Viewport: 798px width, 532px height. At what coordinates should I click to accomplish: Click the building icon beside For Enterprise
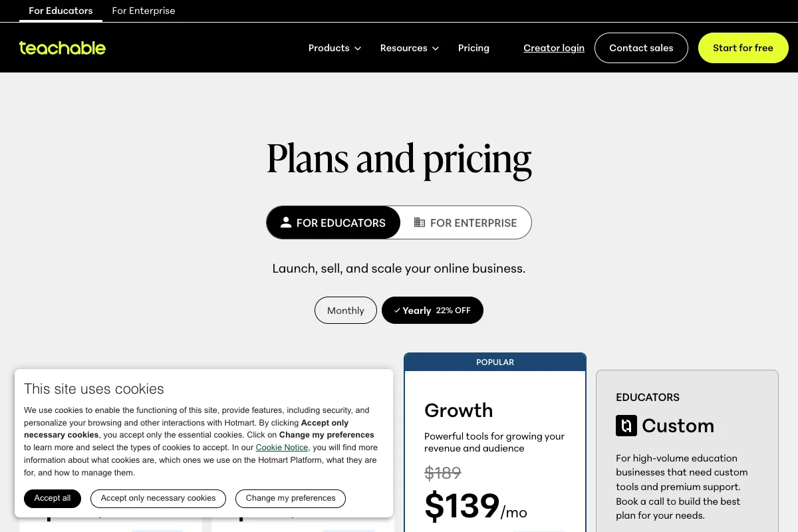(419, 222)
